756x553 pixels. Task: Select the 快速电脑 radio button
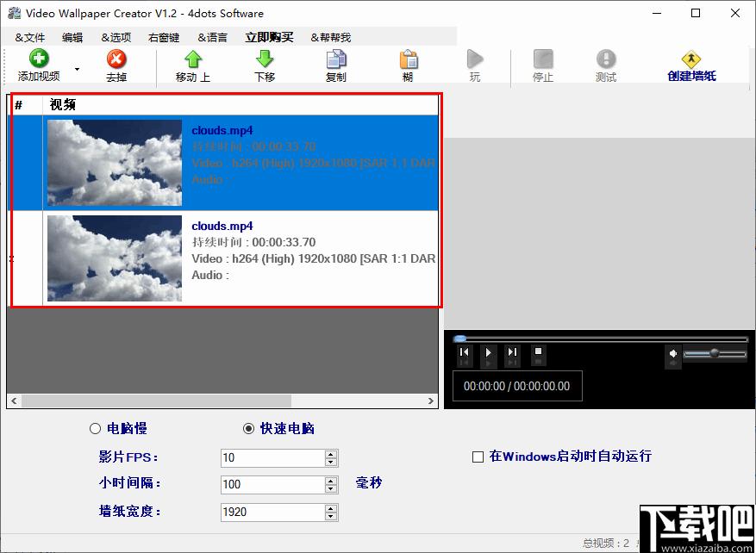point(249,428)
